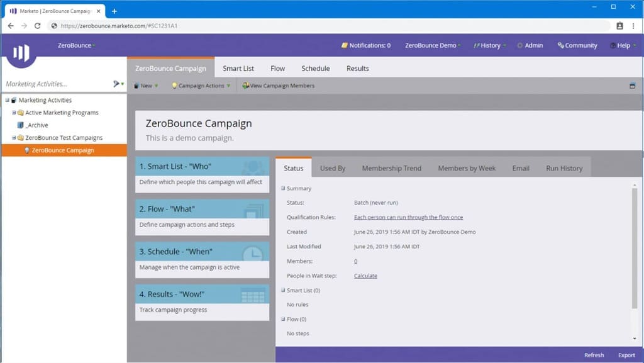
Task: Open the Membership Trend tab
Action: tap(391, 168)
